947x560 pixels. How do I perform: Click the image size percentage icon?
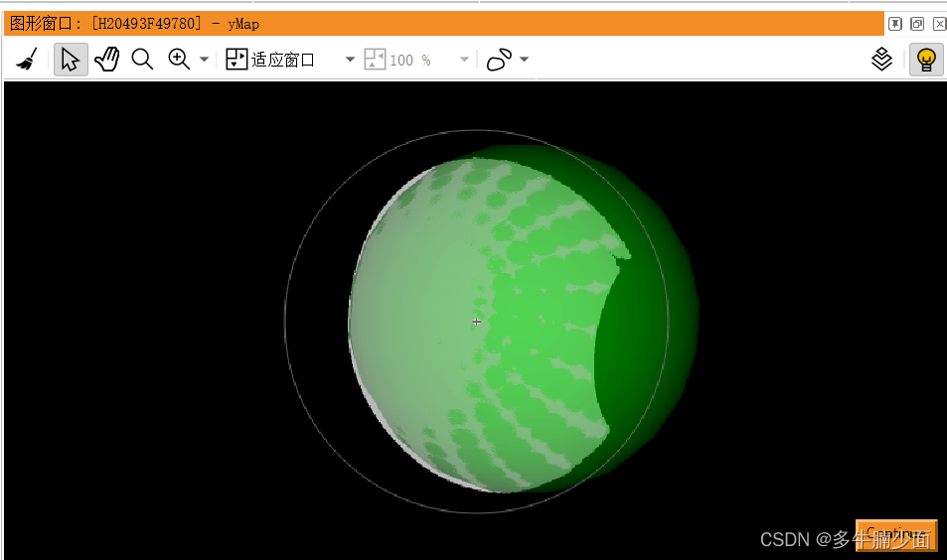point(375,60)
